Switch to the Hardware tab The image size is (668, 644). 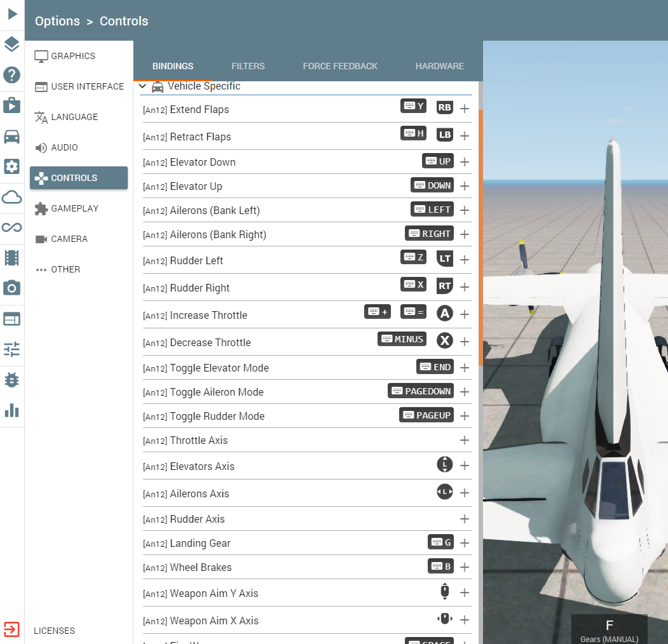pyautogui.click(x=440, y=66)
